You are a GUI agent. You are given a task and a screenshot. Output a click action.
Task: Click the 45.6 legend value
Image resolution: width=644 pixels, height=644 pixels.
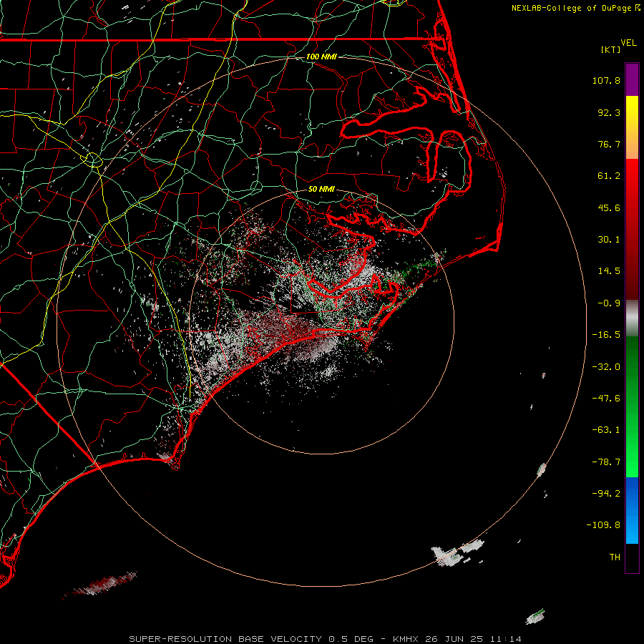609,208
